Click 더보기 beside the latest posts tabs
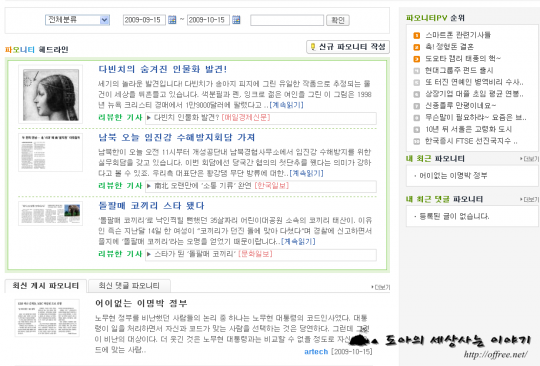Image resolution: width=540 pixels, height=366 pixels. pyautogui.click(x=381, y=287)
